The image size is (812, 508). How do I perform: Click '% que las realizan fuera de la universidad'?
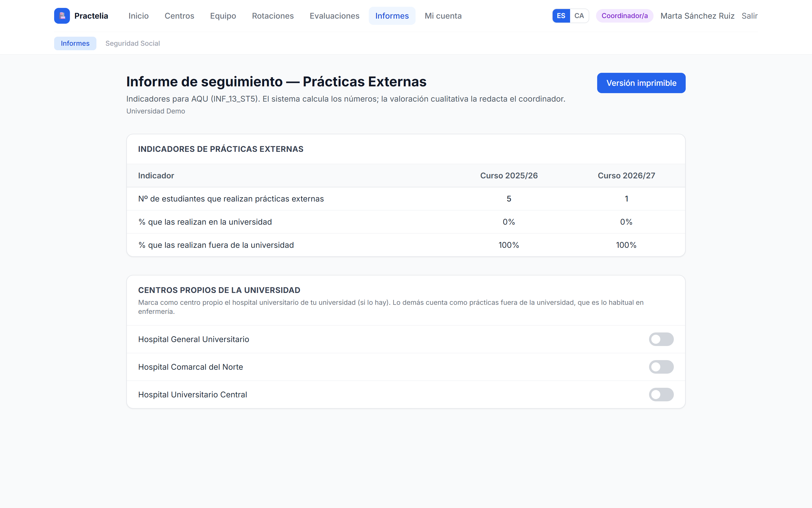point(216,245)
